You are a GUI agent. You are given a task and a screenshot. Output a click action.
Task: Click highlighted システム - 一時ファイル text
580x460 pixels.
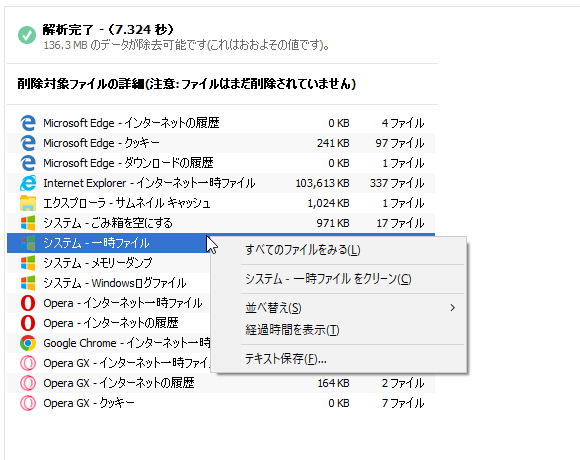96,243
